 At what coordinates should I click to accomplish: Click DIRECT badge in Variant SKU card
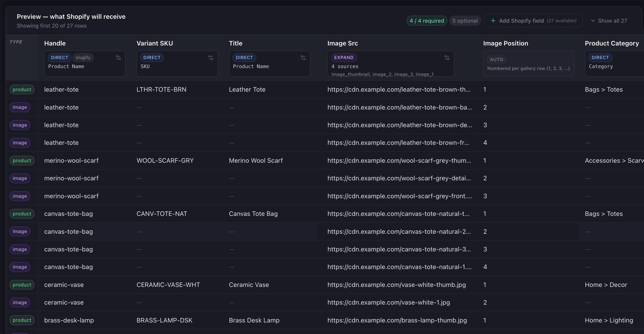152,57
